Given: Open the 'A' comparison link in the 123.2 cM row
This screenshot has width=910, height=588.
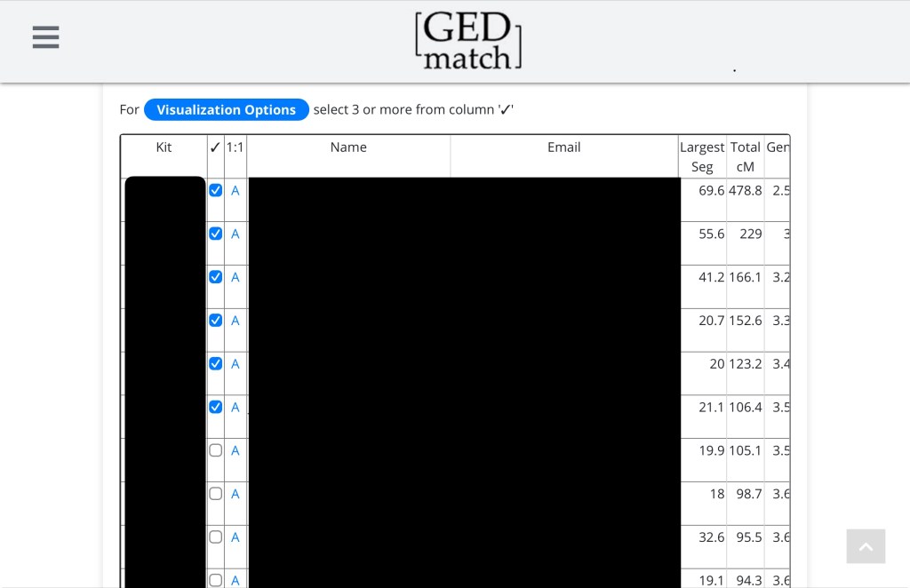Looking at the screenshot, I should [235, 364].
